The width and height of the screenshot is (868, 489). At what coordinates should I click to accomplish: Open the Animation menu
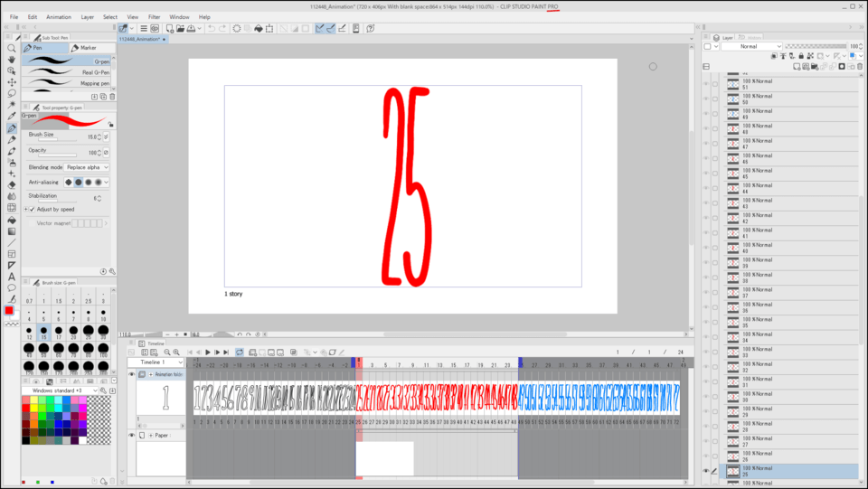point(59,17)
